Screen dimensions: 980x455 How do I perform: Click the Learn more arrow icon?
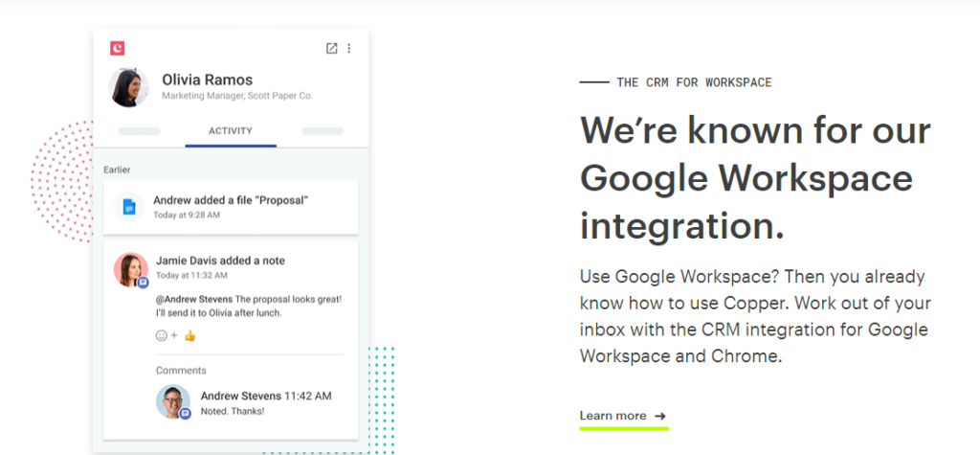click(x=660, y=416)
